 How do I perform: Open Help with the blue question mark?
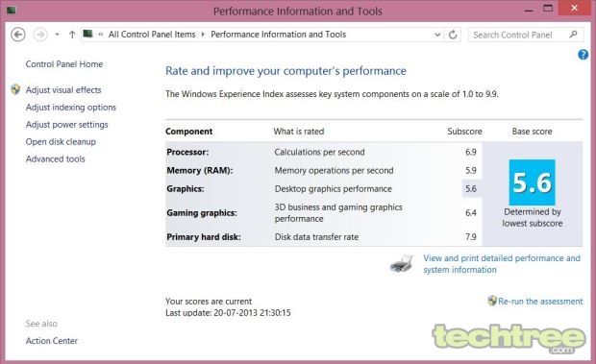[583, 55]
